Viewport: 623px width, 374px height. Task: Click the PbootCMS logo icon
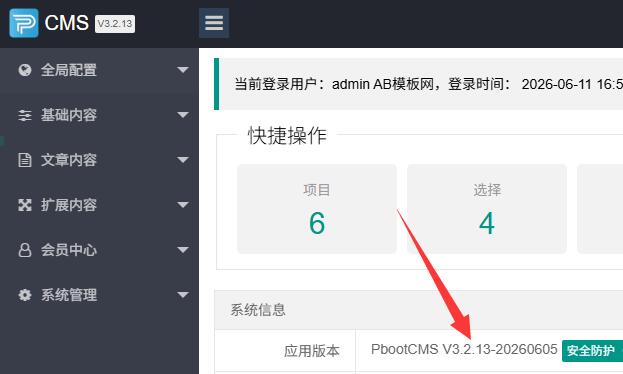tap(24, 23)
